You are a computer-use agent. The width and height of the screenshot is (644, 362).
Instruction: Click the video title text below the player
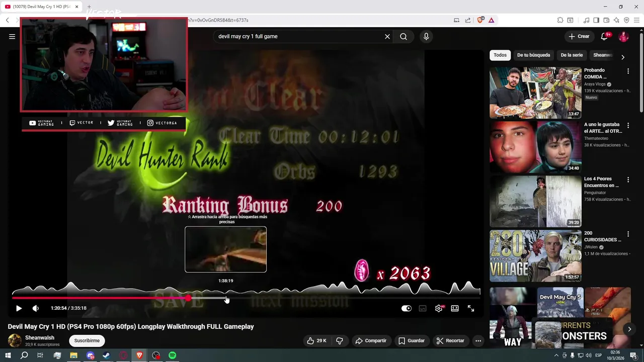[x=131, y=326]
